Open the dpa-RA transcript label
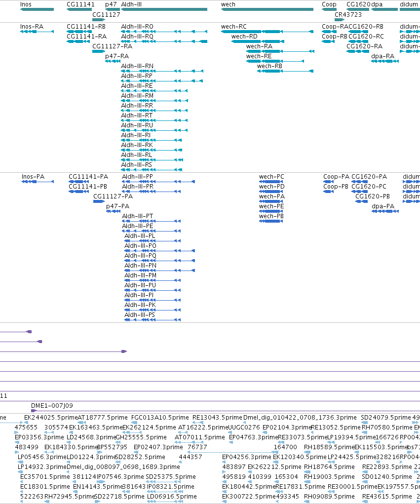 [x=382, y=56]
